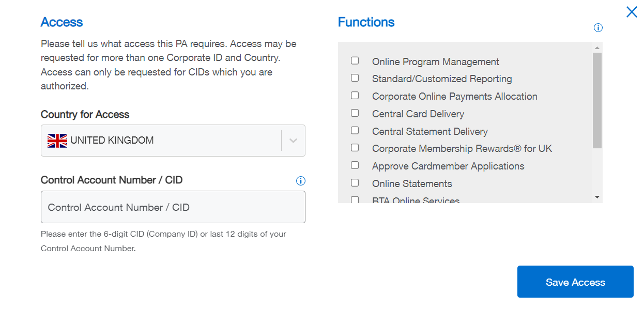Click the Save Access button
This screenshot has height=309, width=644.
click(x=575, y=282)
